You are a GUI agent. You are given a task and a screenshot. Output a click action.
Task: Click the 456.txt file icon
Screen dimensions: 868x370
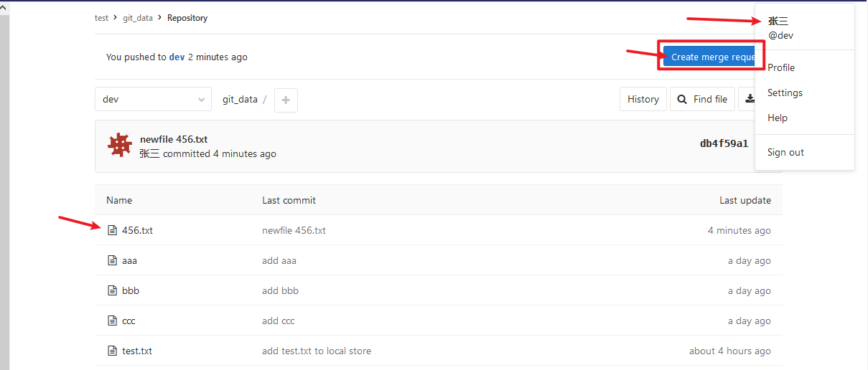tap(112, 230)
